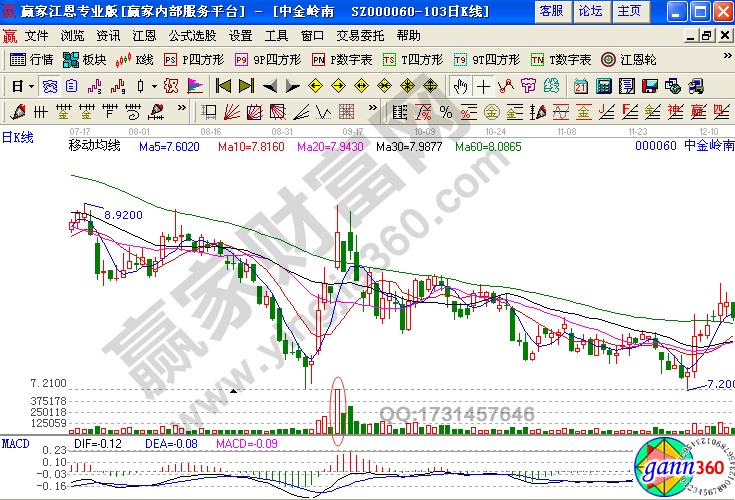Click the MACD indicator label
The height and width of the screenshot is (500, 735).
click(x=15, y=442)
